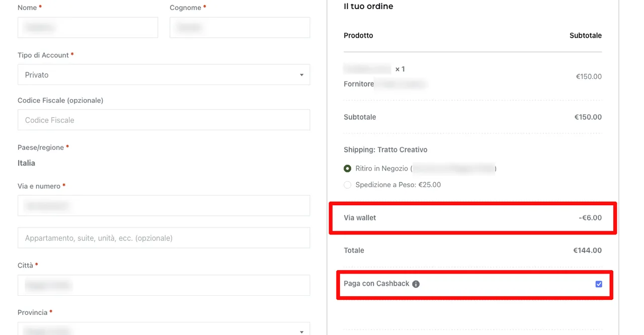Click the Via wallet -€6.00 amount
This screenshot has height=335, width=644.
[x=590, y=218]
